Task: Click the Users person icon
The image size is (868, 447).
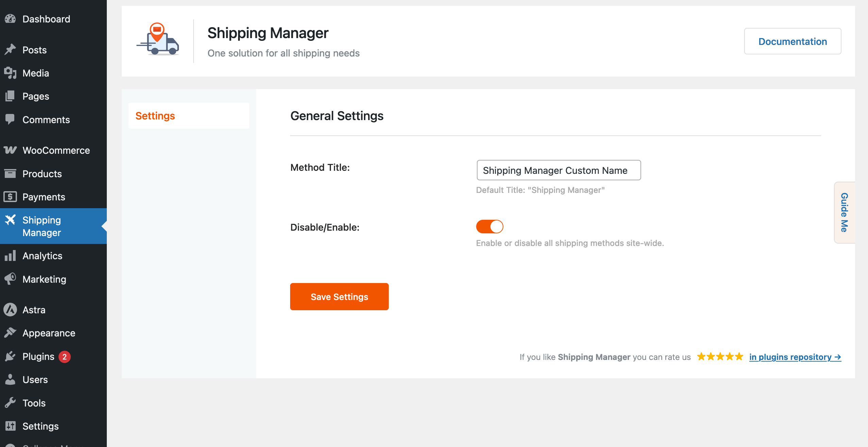Action: (x=10, y=379)
